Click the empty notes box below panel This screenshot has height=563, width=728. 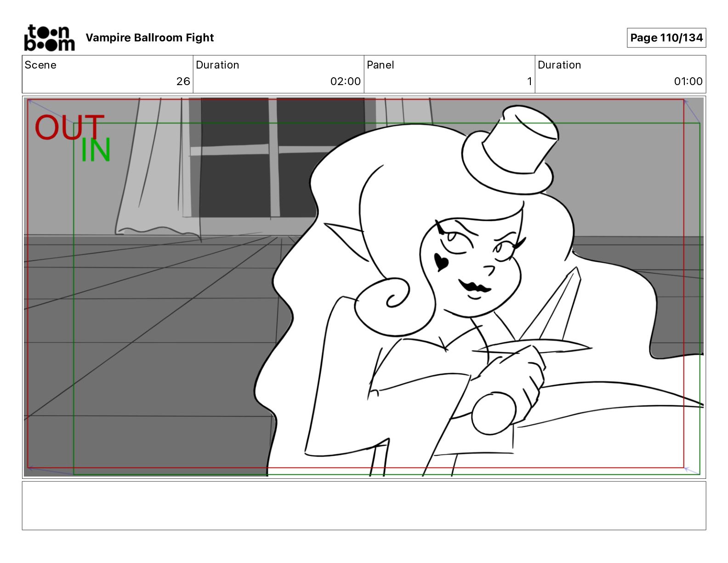tap(364, 506)
